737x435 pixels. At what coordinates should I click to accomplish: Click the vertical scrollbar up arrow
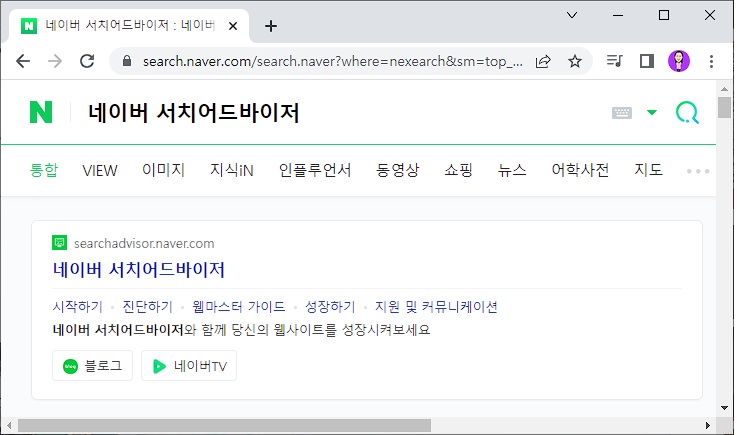tap(724, 89)
